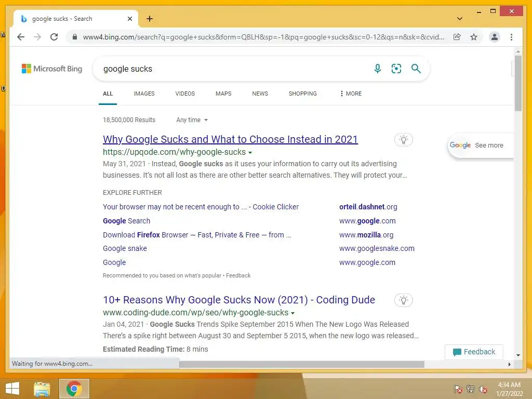Close the 'google sucks - Search' tab
Image resolution: width=532 pixels, height=399 pixels.
(x=129, y=19)
